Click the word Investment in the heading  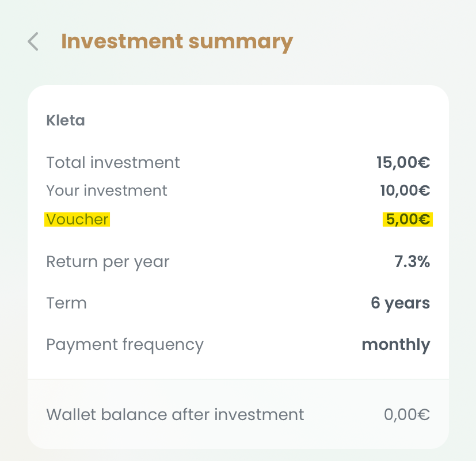(x=121, y=42)
